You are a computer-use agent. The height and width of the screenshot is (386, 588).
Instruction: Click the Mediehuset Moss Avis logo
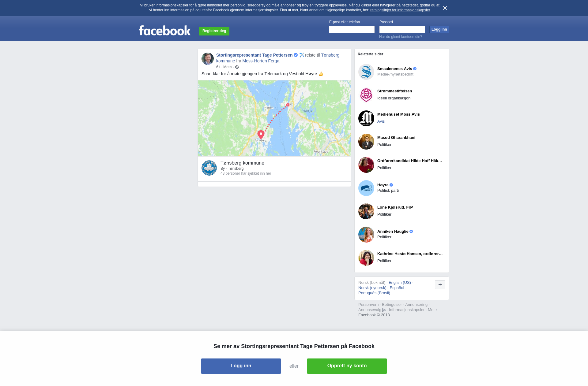coord(366,118)
